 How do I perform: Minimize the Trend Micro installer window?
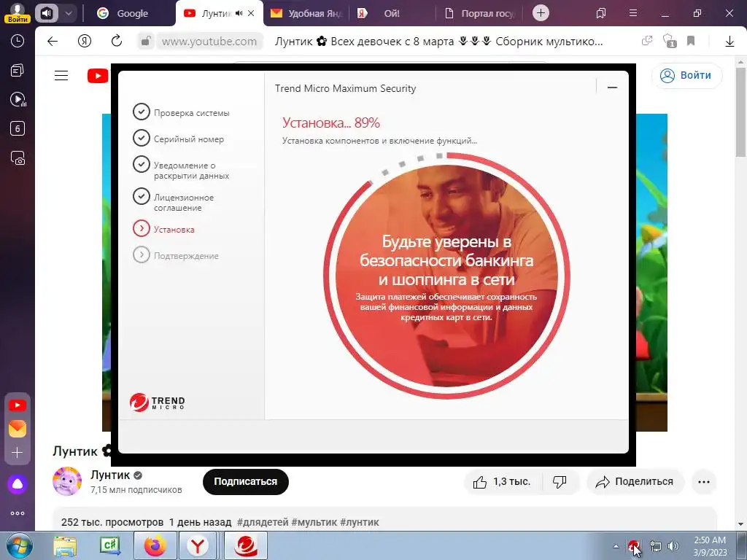(612, 87)
